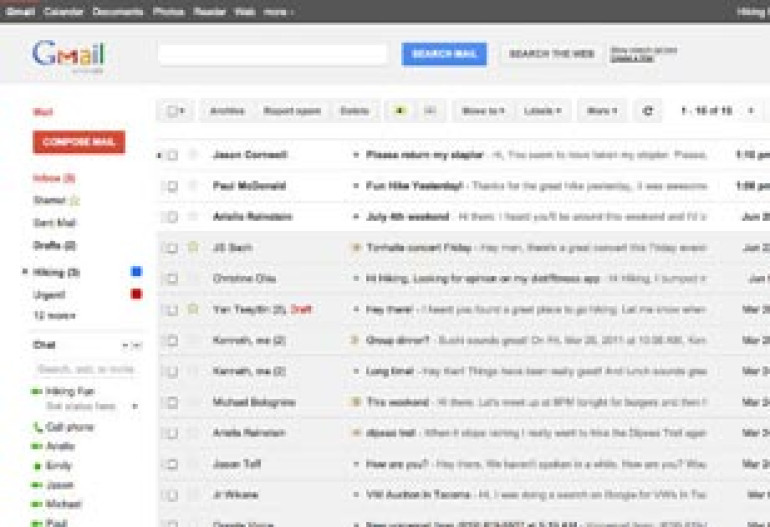Select the JS Bach email checkbox

point(172,248)
